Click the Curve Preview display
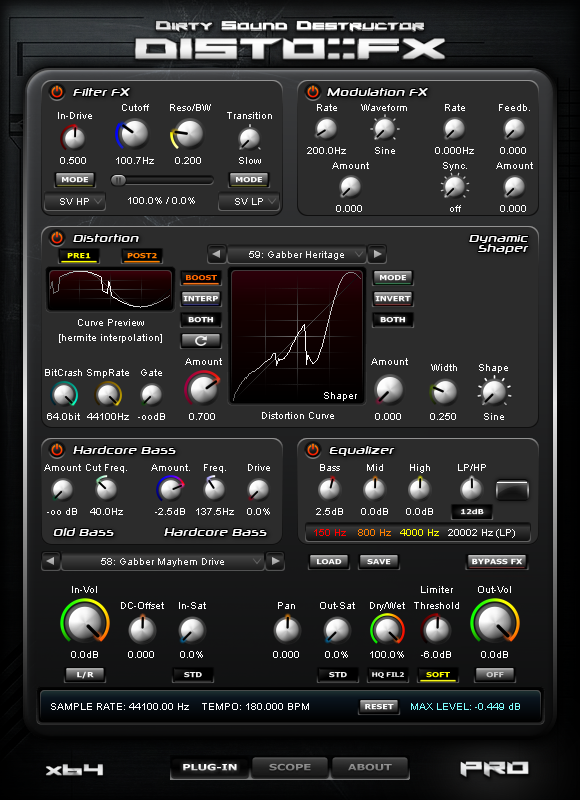This screenshot has height=800, width=580. click(111, 289)
